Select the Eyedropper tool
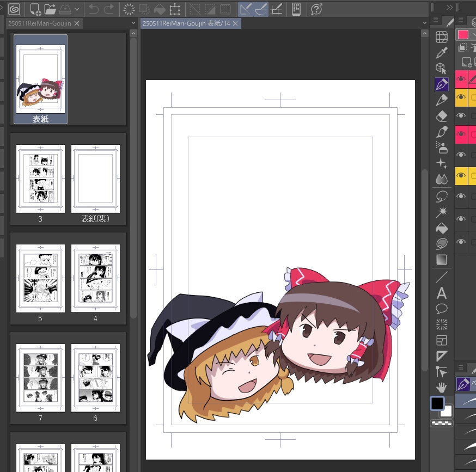This screenshot has height=472, width=476. [442, 52]
